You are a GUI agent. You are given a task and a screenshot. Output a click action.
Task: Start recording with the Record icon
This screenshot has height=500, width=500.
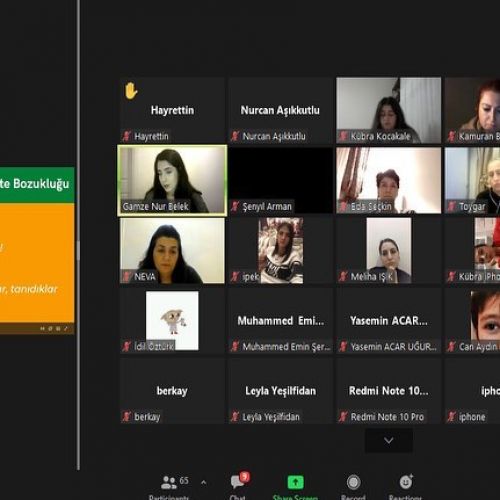tap(353, 482)
